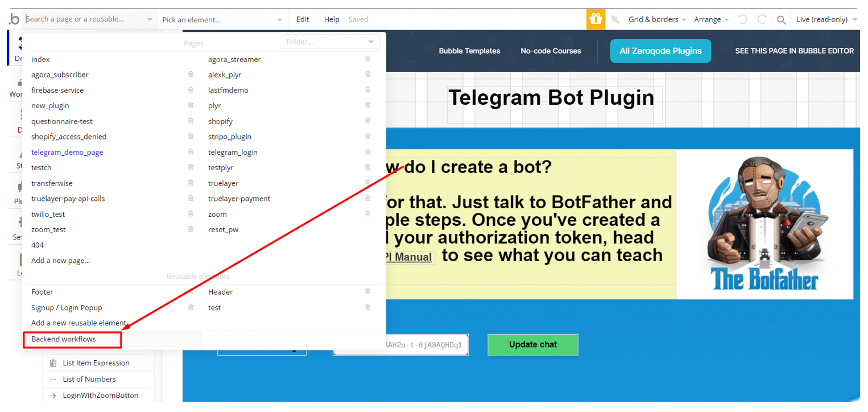This screenshot has width=868, height=412.
Task: Click the green Update chat button
Action: point(533,344)
